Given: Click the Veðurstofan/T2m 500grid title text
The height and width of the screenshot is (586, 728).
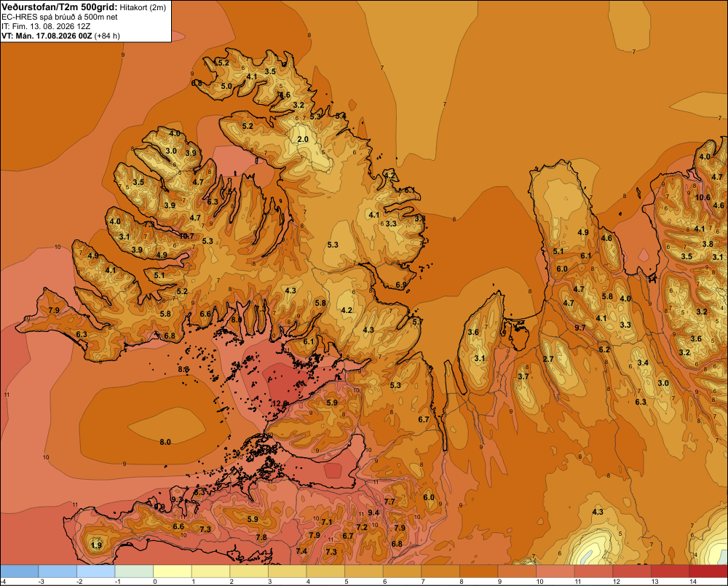Looking at the screenshot, I should (60, 7).
